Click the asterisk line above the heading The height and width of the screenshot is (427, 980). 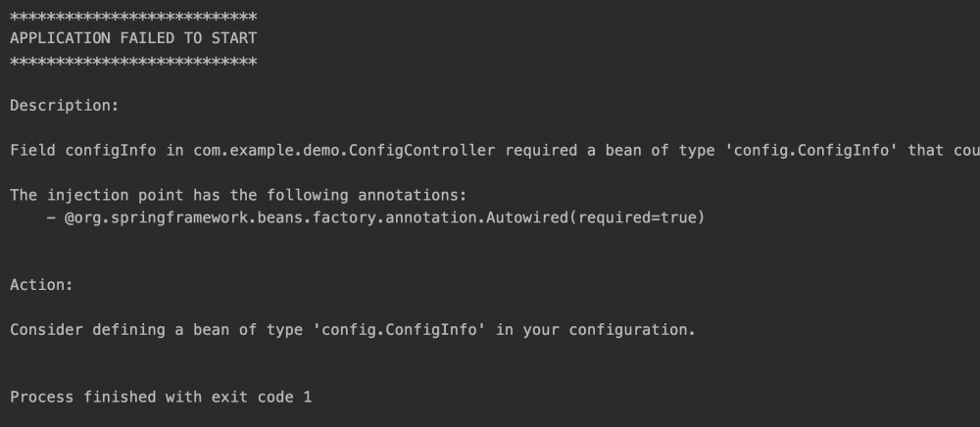(133, 17)
